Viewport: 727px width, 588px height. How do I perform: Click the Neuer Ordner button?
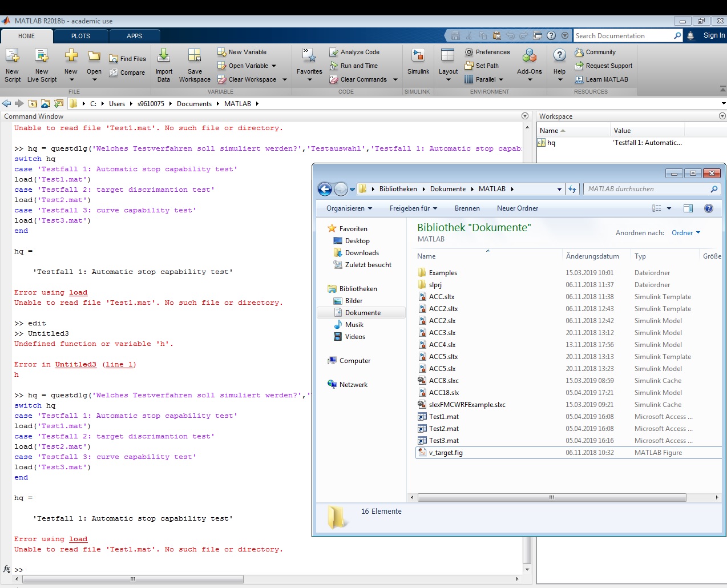pos(517,208)
